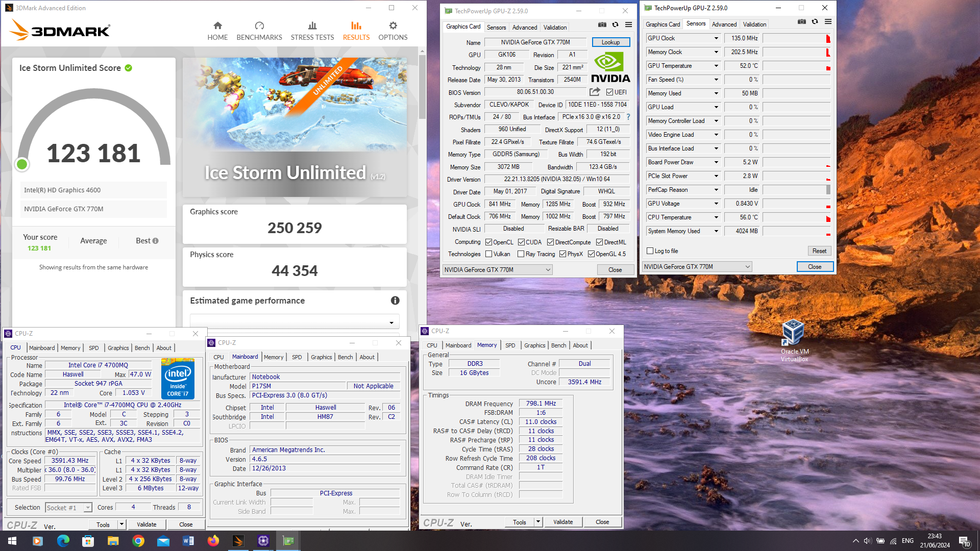
Task: Expand the Board Power Draw dropdown
Action: [716, 162]
